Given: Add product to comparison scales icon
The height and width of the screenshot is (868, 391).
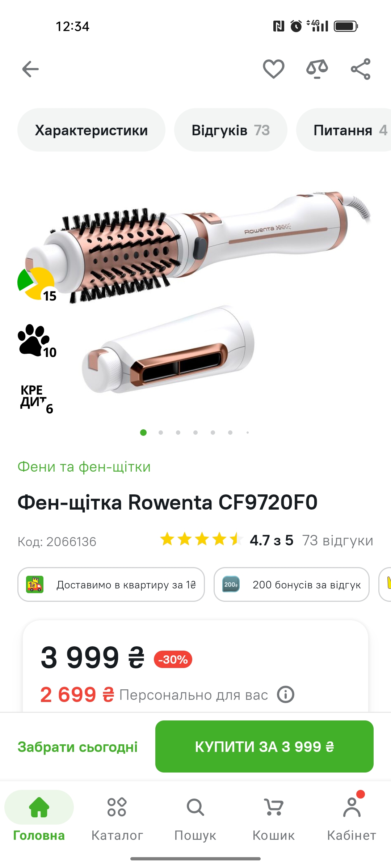Looking at the screenshot, I should (317, 69).
